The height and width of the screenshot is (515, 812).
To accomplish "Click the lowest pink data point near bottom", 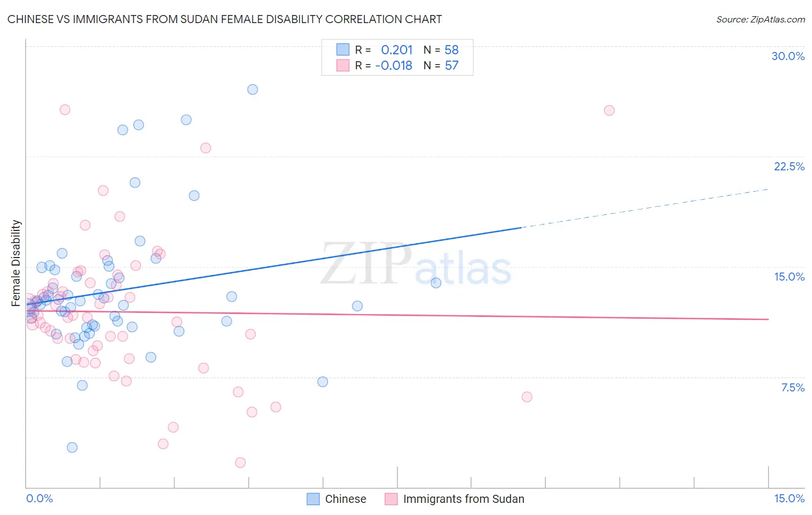I will [x=240, y=462].
